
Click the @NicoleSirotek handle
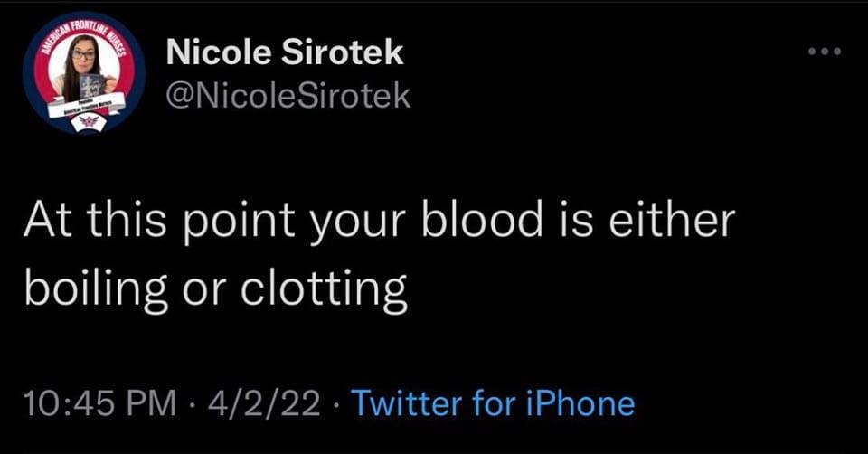289,95
